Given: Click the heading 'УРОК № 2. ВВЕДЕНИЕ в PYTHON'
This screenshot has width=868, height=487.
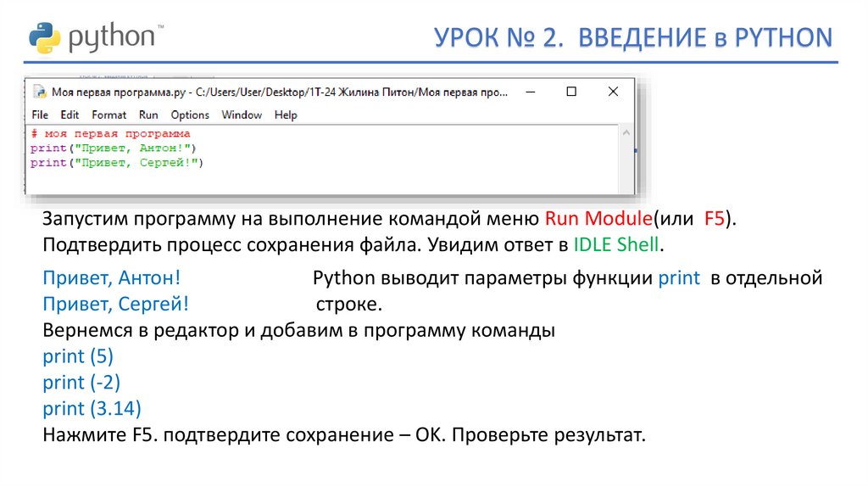Looking at the screenshot, I should coord(632,37).
